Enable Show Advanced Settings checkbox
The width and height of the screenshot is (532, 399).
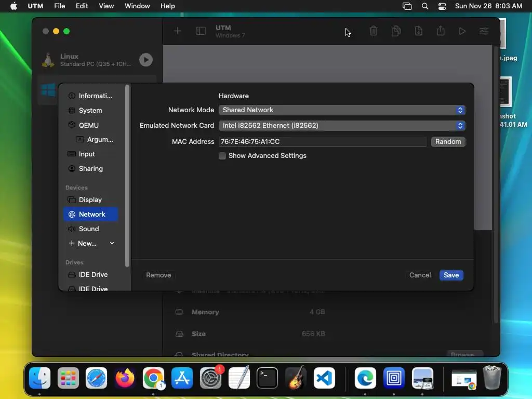click(222, 156)
